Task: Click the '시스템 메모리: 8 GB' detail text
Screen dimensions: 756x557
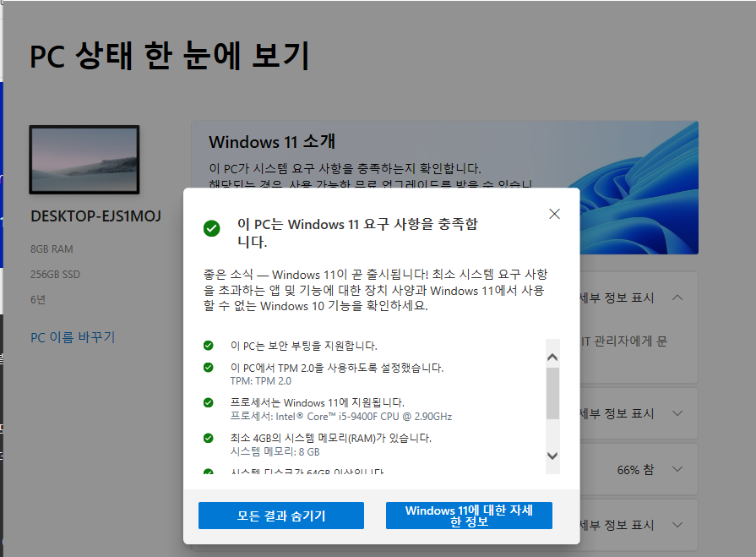Action: (275, 452)
